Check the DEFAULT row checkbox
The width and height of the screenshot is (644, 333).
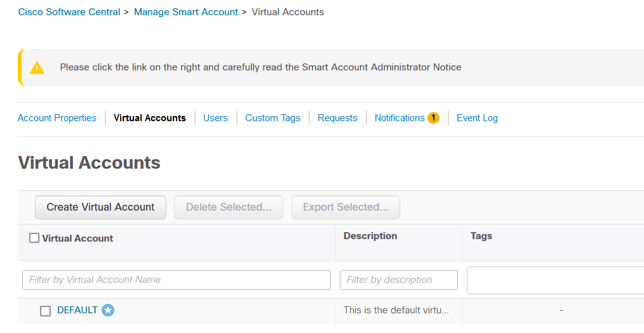pos(46,311)
